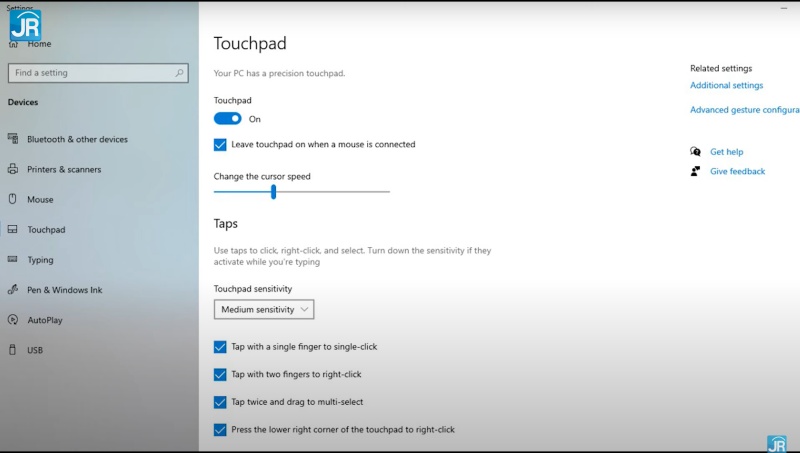Uncheck Press lower right corner to right-click

tap(220, 430)
